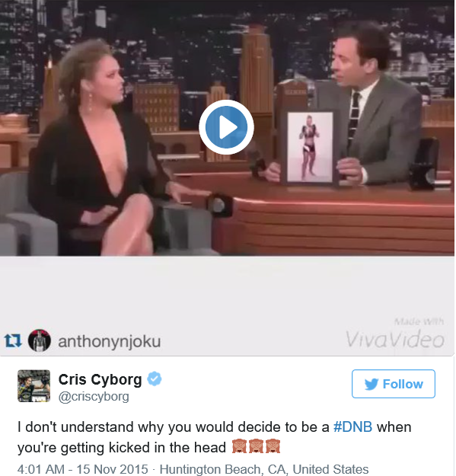Open the 4:01 AM - 15 Nov 2015 timestamp
This screenshot has height=476, width=456.
coord(83,468)
